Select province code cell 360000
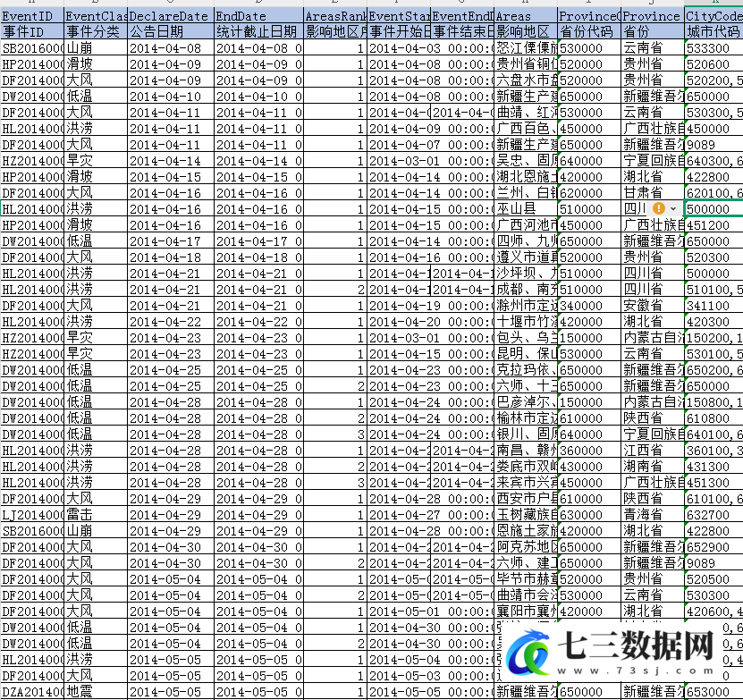 click(589, 451)
